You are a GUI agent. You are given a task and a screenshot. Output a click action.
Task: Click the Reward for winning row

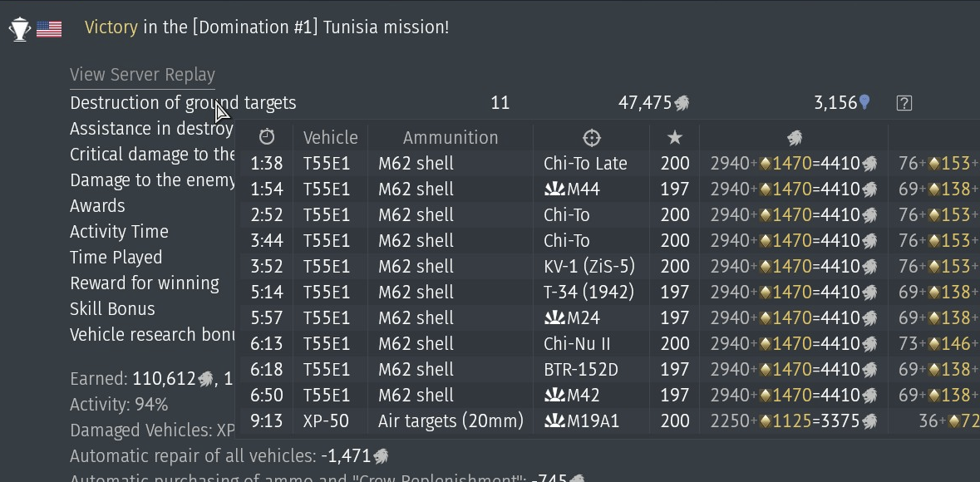[x=145, y=283]
